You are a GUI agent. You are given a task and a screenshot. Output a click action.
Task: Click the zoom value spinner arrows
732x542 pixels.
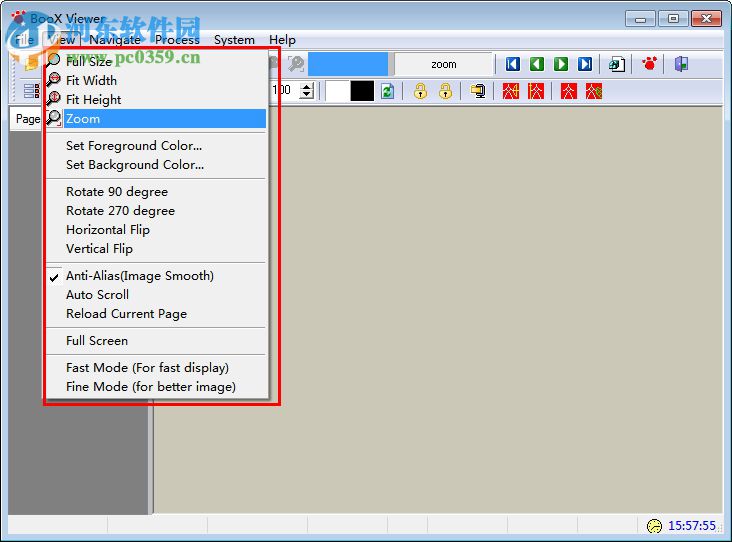coord(306,91)
